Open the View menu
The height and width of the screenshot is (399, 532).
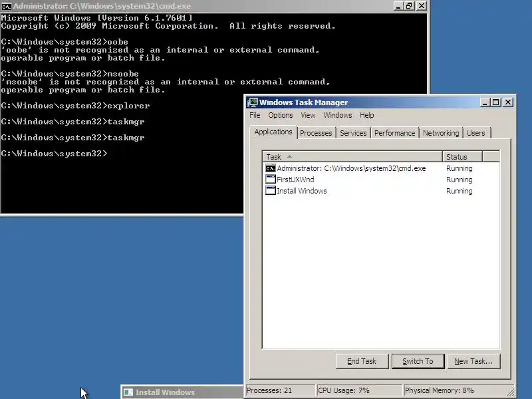point(308,115)
